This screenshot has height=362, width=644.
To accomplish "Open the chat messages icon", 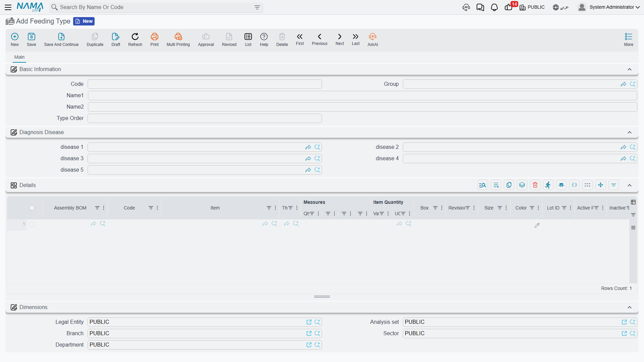I will click(x=480, y=7).
